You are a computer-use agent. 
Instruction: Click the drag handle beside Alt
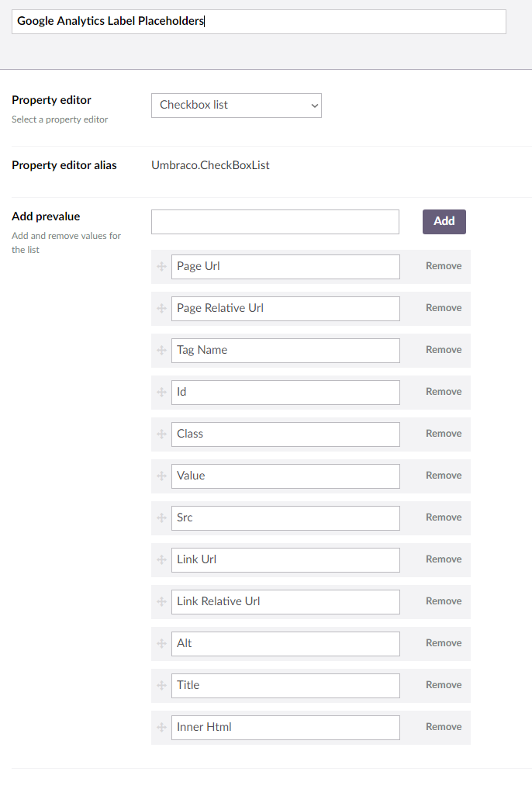(161, 643)
